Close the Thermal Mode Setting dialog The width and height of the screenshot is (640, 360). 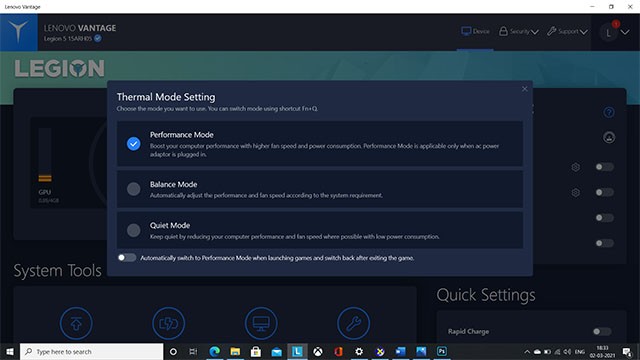click(x=524, y=89)
